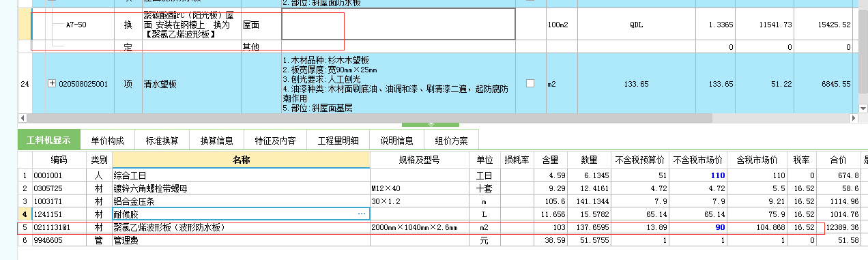Open the 单价构成 tab
Screen dimensions: 868x260
(x=107, y=141)
